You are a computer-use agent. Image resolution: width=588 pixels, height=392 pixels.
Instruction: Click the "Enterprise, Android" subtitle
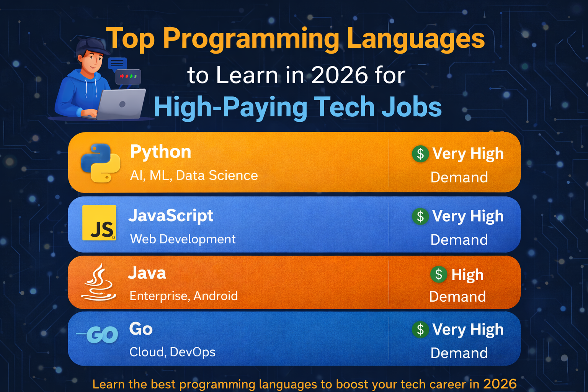183,296
